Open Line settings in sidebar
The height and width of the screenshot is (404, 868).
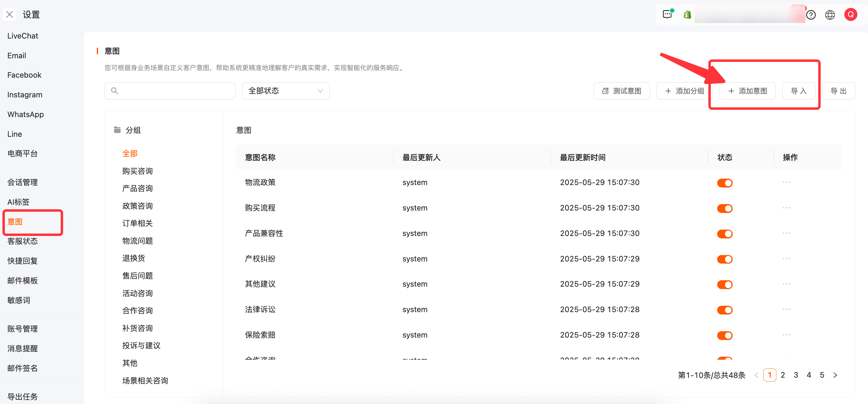pyautogui.click(x=15, y=134)
